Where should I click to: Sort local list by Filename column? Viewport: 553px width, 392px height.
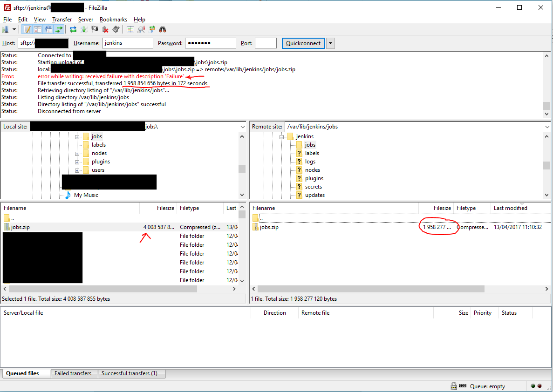pos(70,208)
